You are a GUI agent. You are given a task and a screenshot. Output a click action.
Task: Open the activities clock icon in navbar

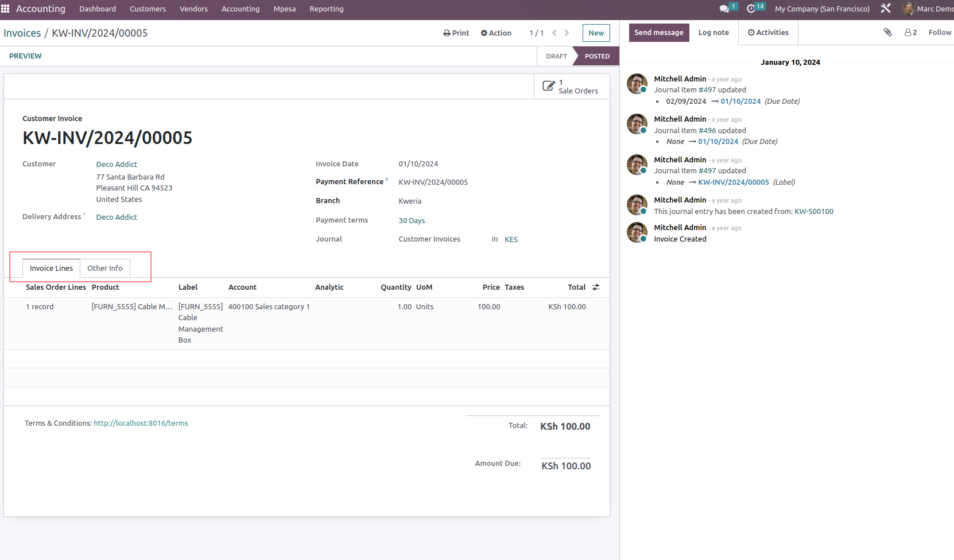[x=751, y=9]
